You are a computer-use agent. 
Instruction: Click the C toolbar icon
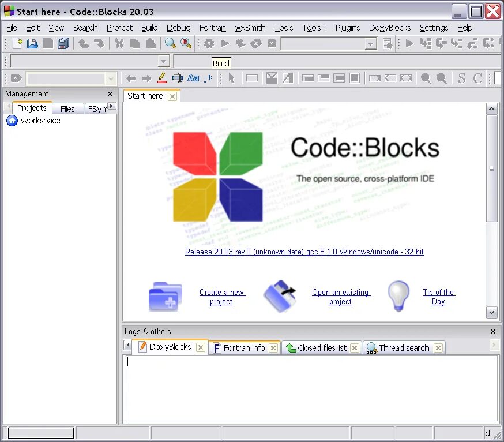[x=477, y=78]
